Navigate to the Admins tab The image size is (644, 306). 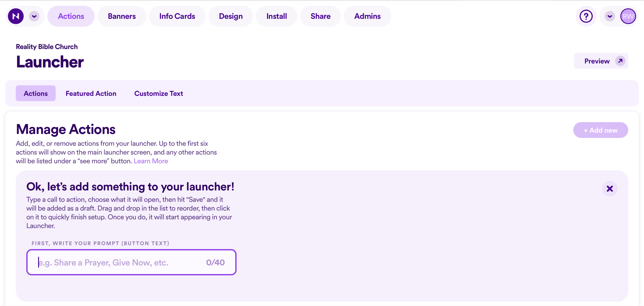click(367, 16)
